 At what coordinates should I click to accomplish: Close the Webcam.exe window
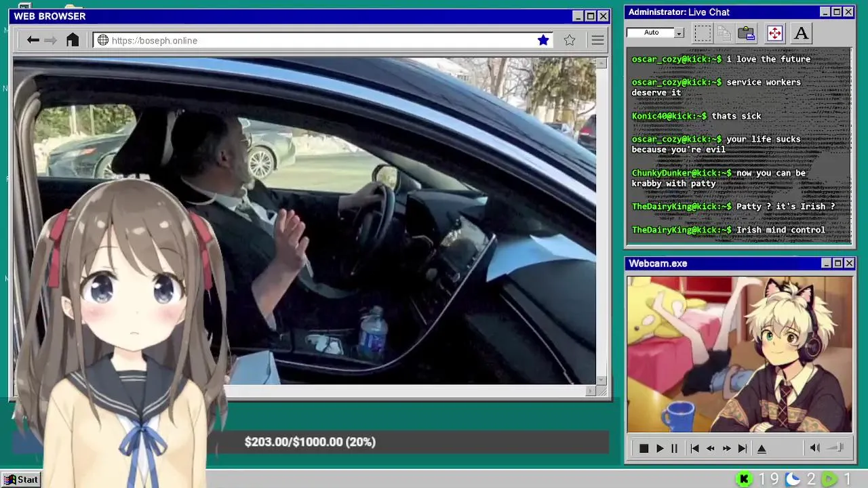click(850, 263)
